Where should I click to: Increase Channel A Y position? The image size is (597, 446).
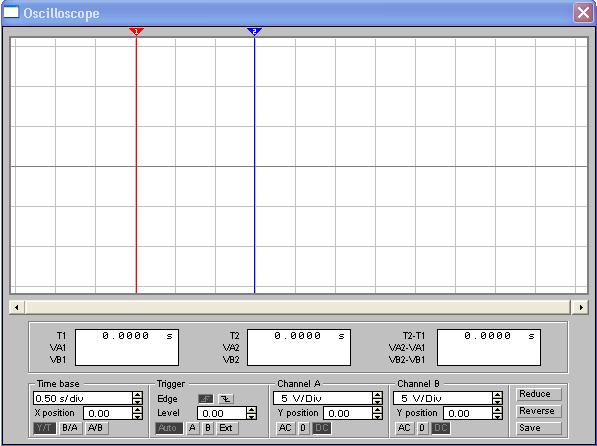377,410
